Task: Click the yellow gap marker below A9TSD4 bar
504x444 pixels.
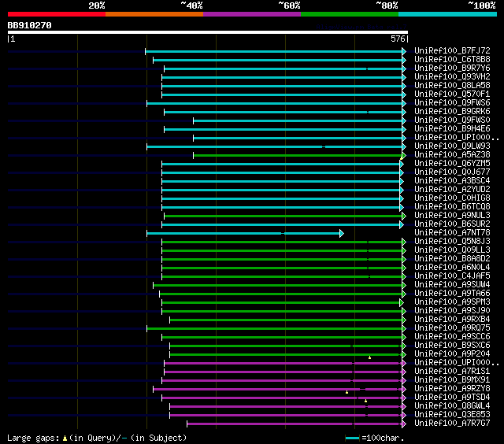Action: pos(365,401)
